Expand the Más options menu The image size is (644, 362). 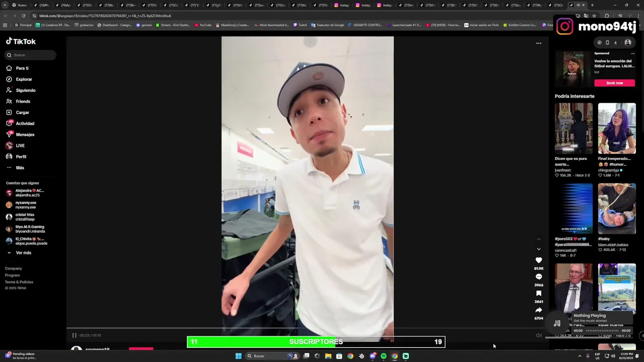coord(20,167)
